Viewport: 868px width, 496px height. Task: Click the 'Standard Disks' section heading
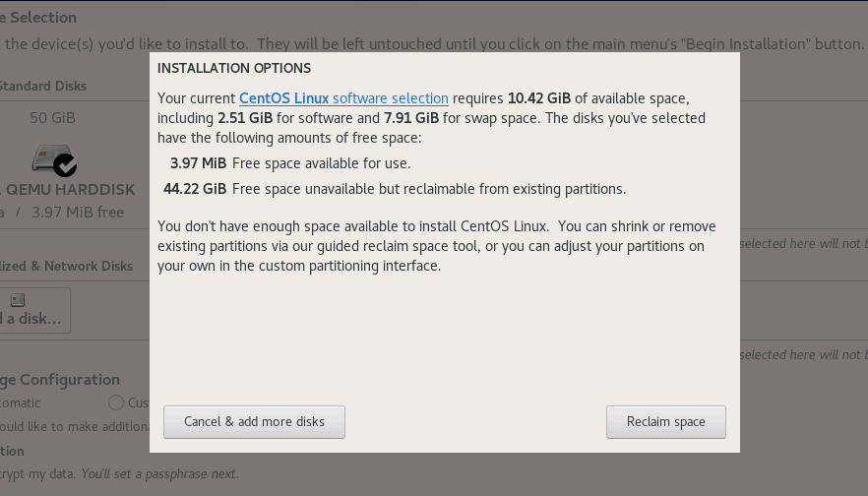43,86
